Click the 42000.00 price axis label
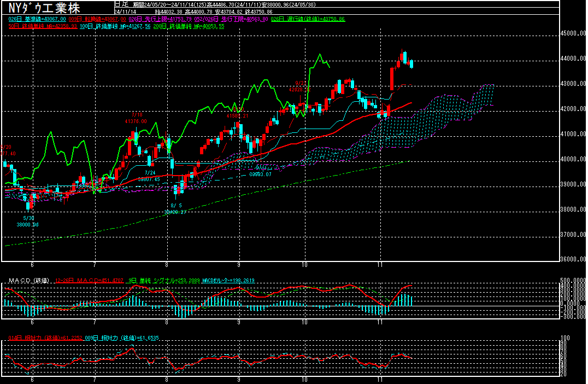Viewport: 588px width, 384px height. point(573,109)
